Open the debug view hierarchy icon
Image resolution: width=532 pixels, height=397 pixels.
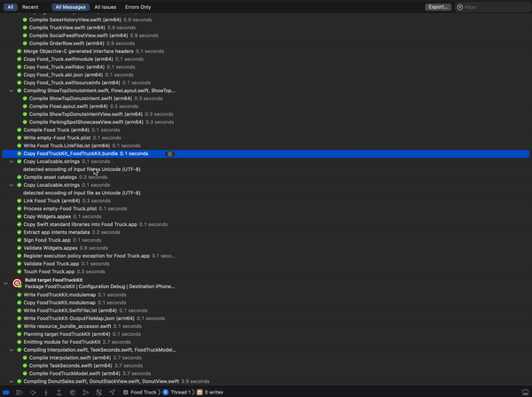point(73,393)
